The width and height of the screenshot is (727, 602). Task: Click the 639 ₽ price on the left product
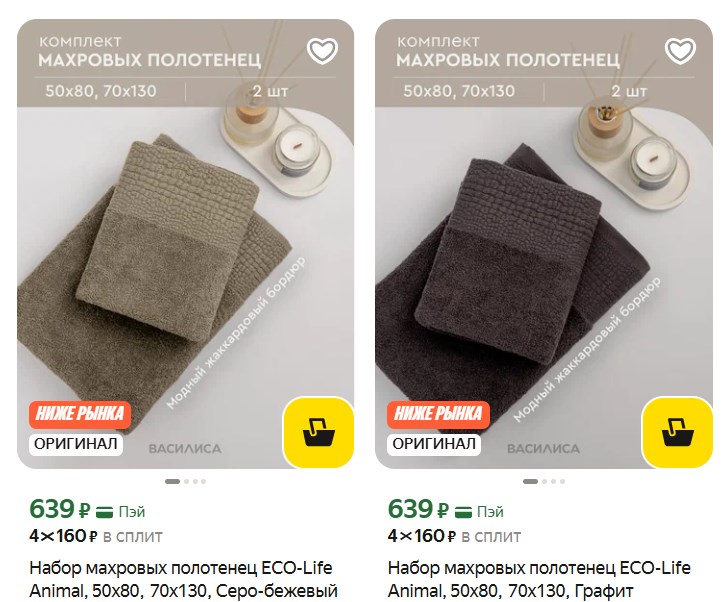[x=60, y=509]
